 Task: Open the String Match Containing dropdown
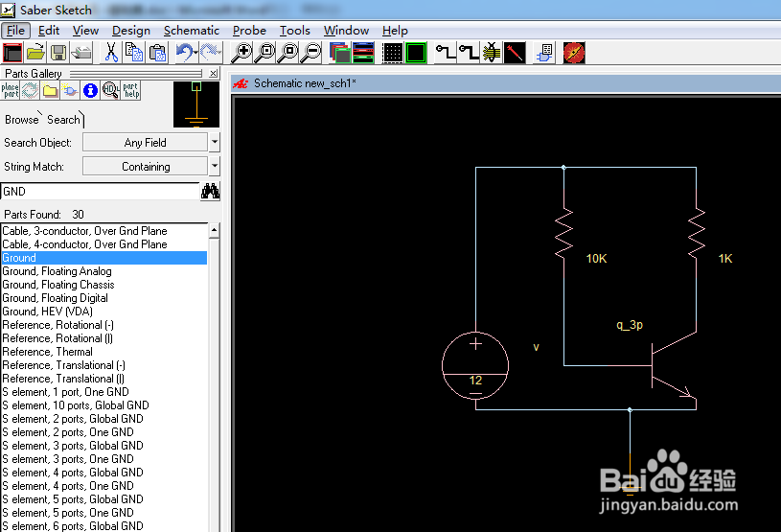(x=215, y=167)
